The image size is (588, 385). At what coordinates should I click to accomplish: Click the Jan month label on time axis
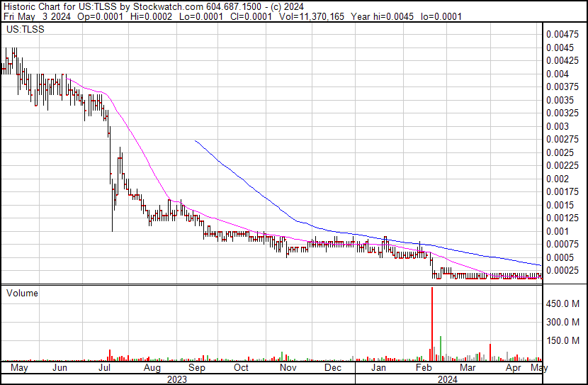(379, 369)
